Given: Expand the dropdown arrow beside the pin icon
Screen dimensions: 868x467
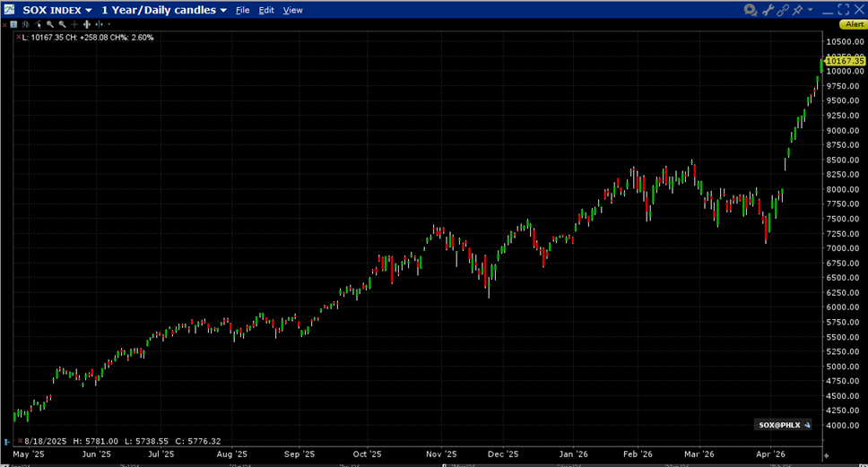Looking at the screenshot, I should (811, 10).
